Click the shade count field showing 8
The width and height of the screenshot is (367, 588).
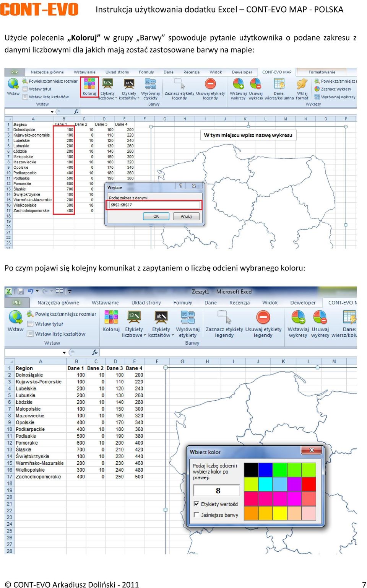pos(217,490)
